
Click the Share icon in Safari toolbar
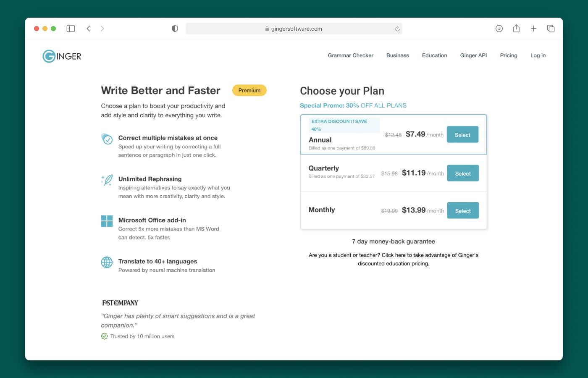point(516,29)
